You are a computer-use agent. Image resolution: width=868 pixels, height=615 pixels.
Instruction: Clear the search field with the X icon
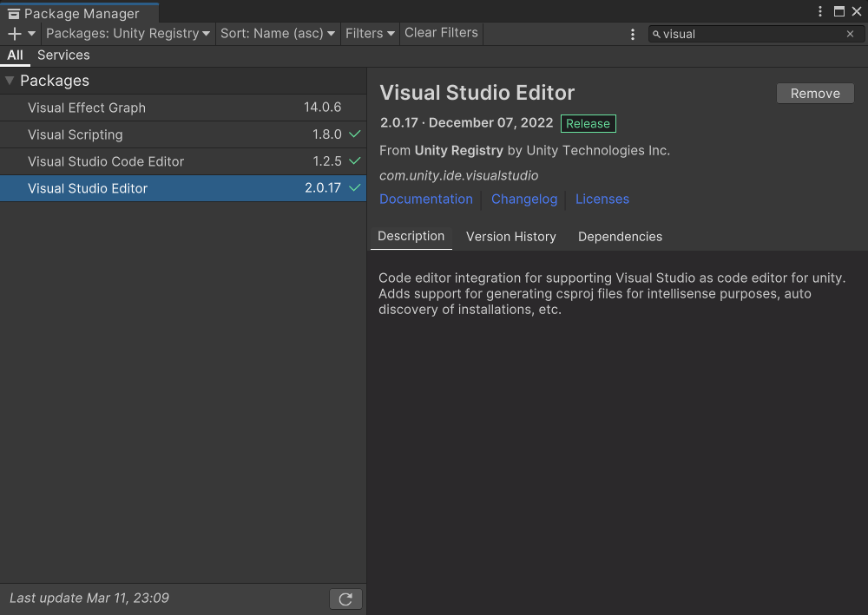coord(850,34)
